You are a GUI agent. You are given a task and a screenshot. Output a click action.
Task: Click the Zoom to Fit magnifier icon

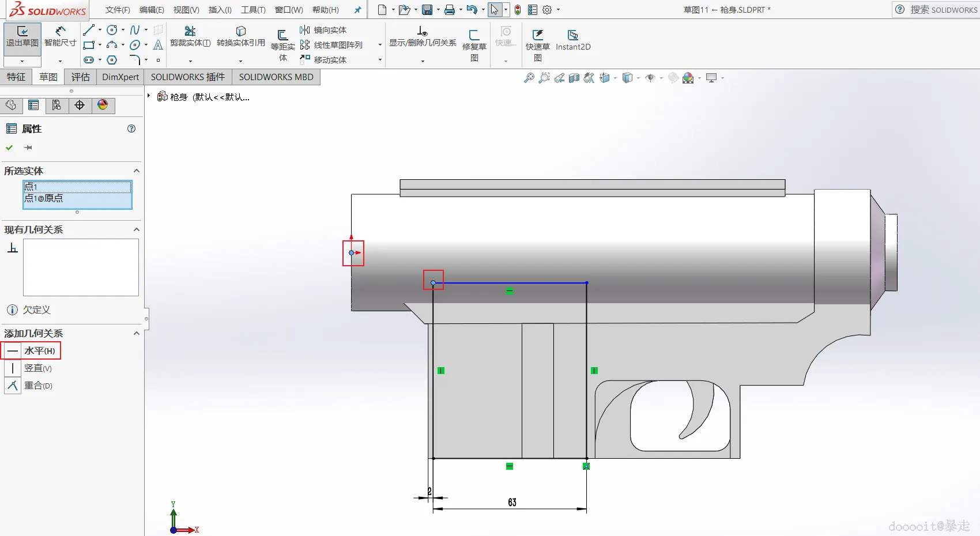point(529,78)
